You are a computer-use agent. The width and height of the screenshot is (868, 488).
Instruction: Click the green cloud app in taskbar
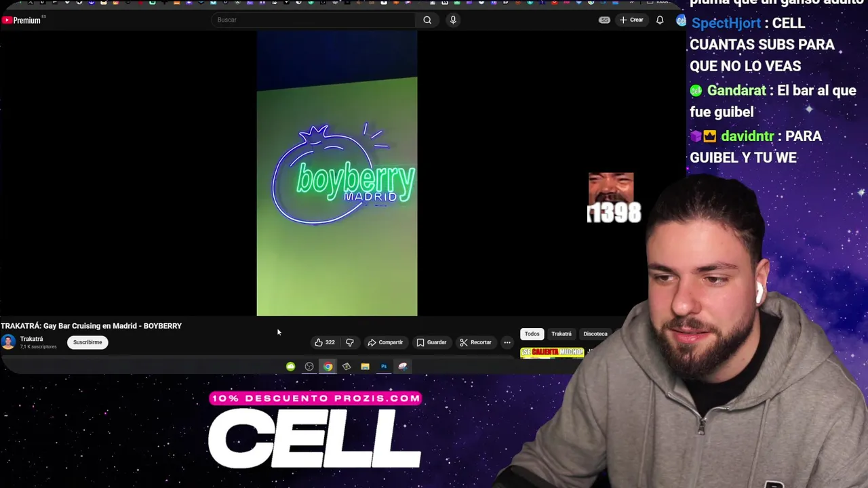tap(290, 367)
